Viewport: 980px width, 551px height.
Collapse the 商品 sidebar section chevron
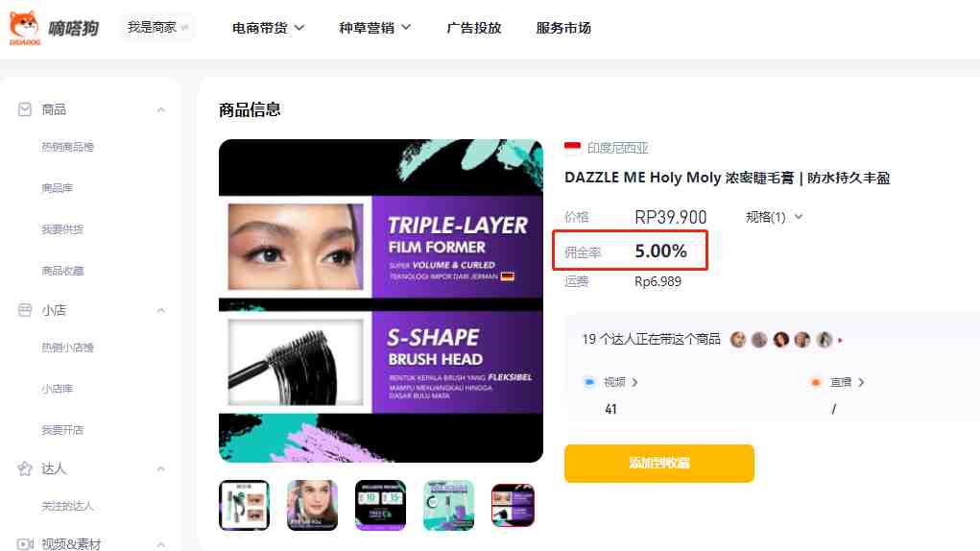(160, 110)
